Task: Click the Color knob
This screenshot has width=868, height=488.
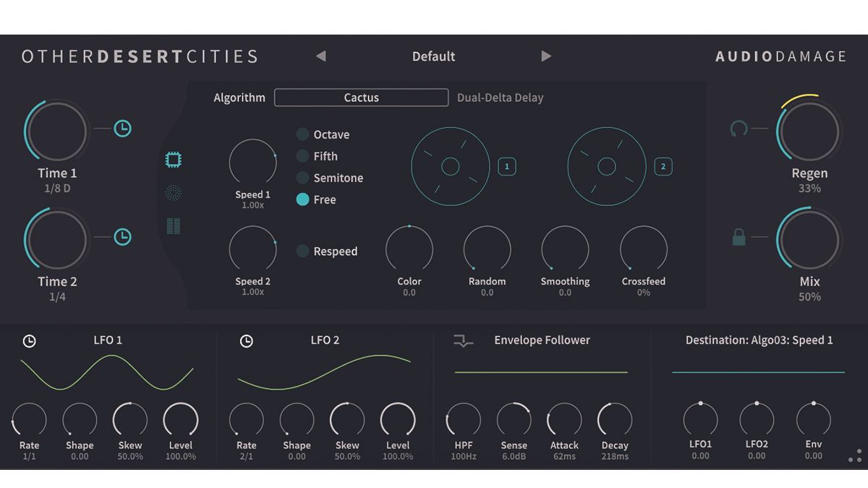Action: (409, 249)
